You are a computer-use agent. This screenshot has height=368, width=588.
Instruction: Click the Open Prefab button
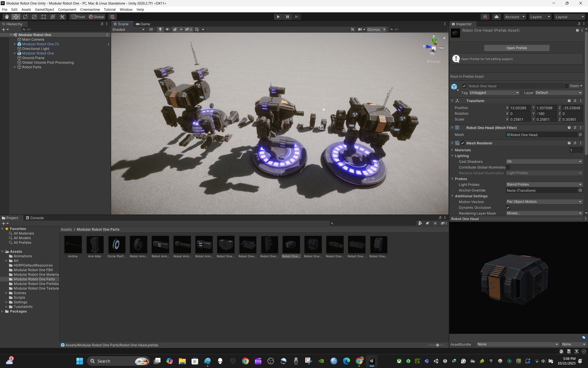coord(517,48)
